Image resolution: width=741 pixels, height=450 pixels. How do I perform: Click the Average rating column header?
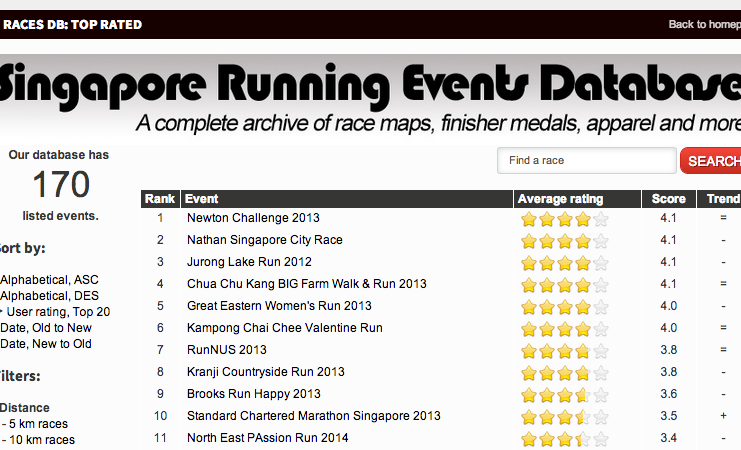pos(561,199)
